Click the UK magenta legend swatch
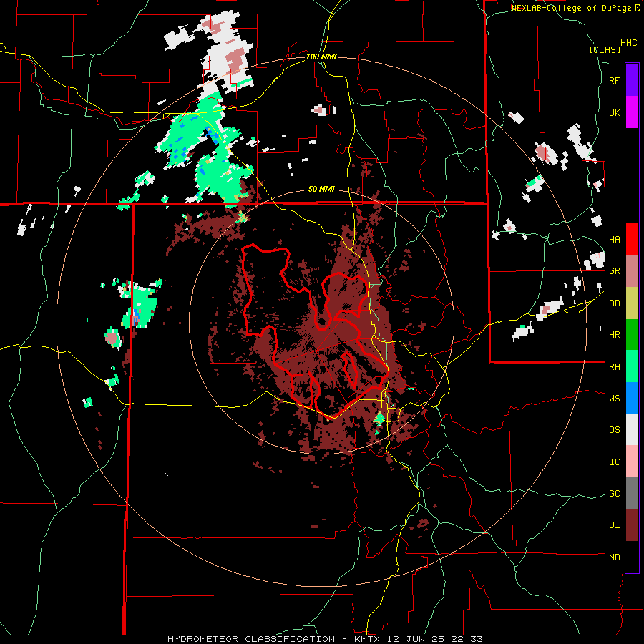The height and width of the screenshot is (644, 644). [x=632, y=112]
